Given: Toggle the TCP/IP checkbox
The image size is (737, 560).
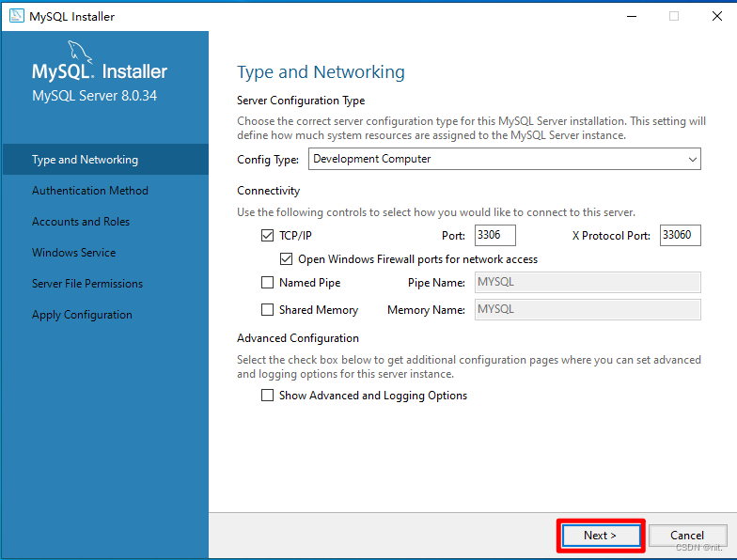Looking at the screenshot, I should [x=267, y=235].
